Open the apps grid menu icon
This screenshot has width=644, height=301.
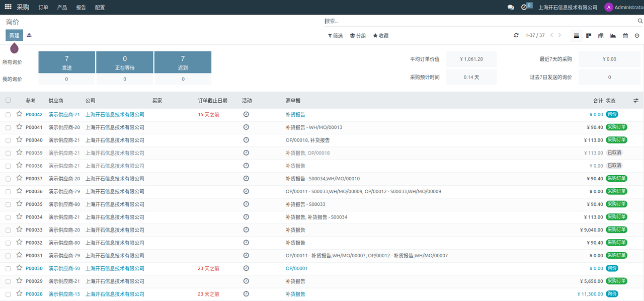pyautogui.click(x=8, y=7)
